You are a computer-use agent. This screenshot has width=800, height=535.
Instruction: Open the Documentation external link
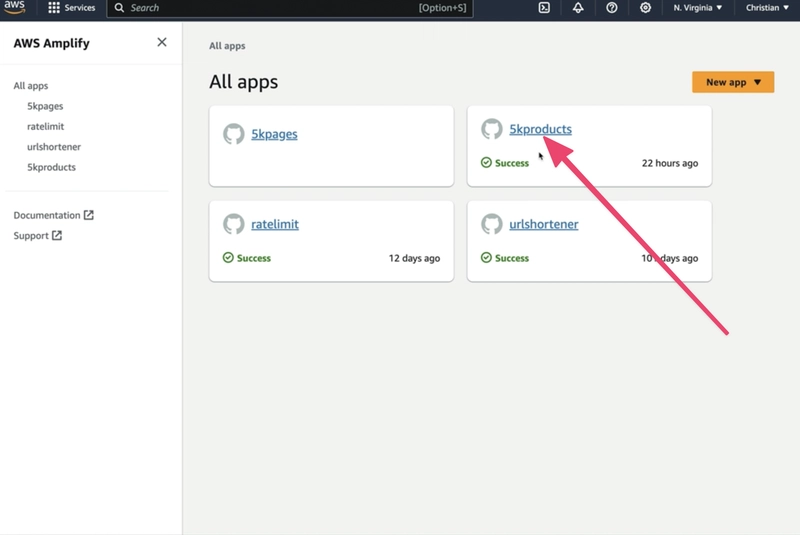(53, 215)
